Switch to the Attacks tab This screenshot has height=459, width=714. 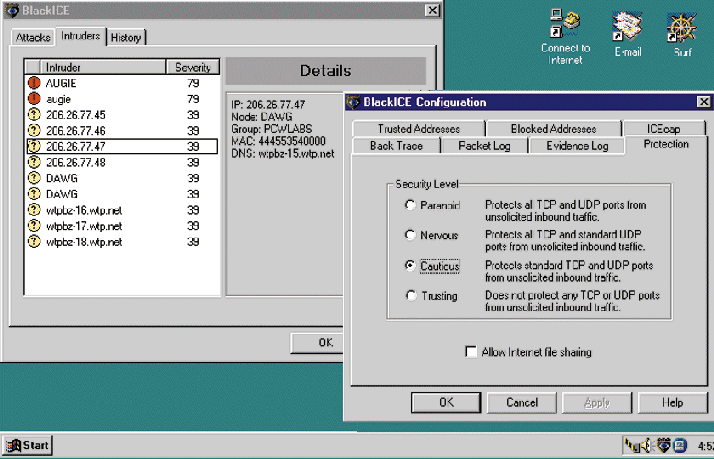point(33,37)
